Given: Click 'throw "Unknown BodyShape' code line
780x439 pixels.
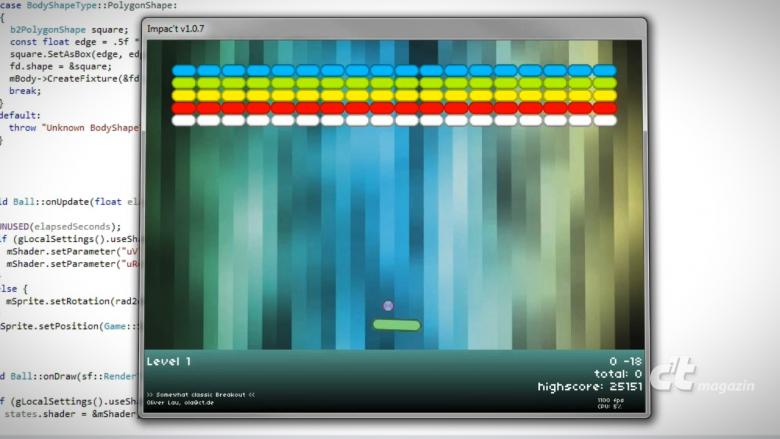Looking at the screenshot, I should [x=74, y=128].
